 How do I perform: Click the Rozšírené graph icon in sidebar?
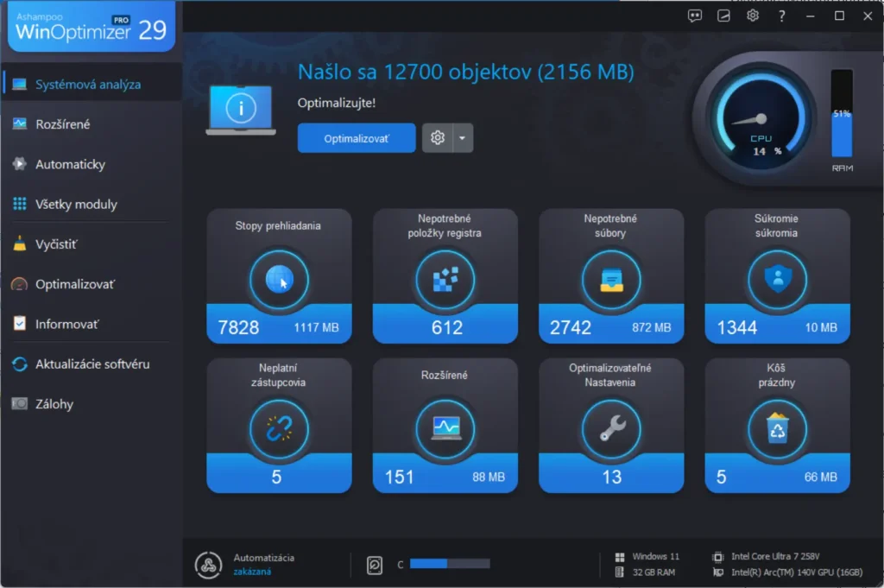tap(20, 123)
